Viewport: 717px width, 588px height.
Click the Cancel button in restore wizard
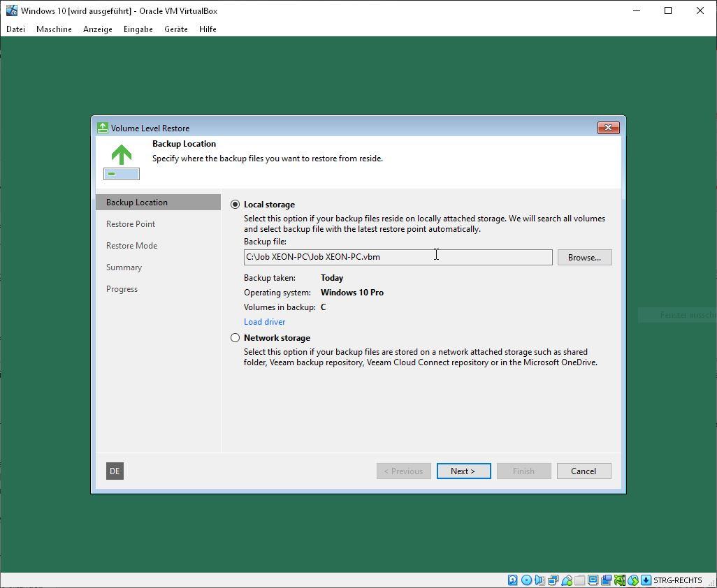coord(584,471)
